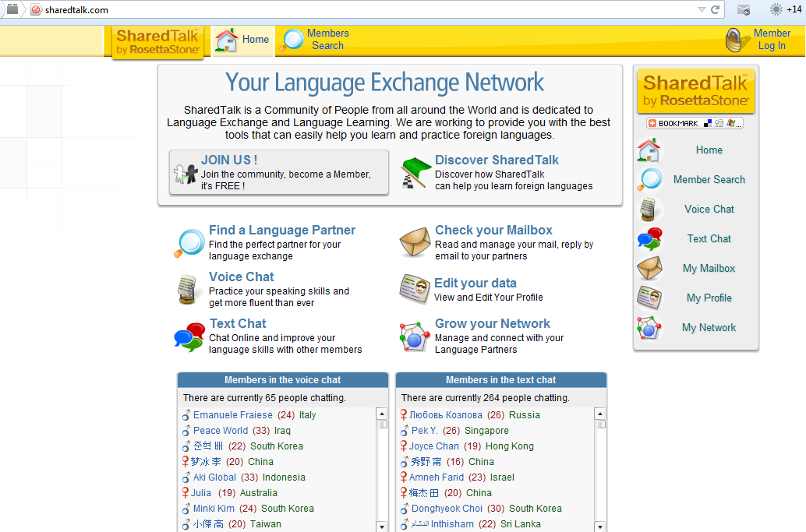Click the Edit your data profile card icon

point(415,289)
